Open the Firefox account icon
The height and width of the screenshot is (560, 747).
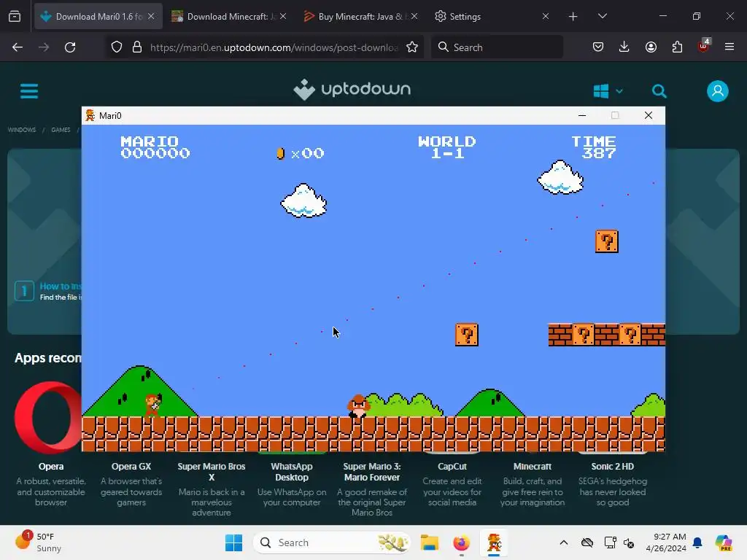click(651, 47)
